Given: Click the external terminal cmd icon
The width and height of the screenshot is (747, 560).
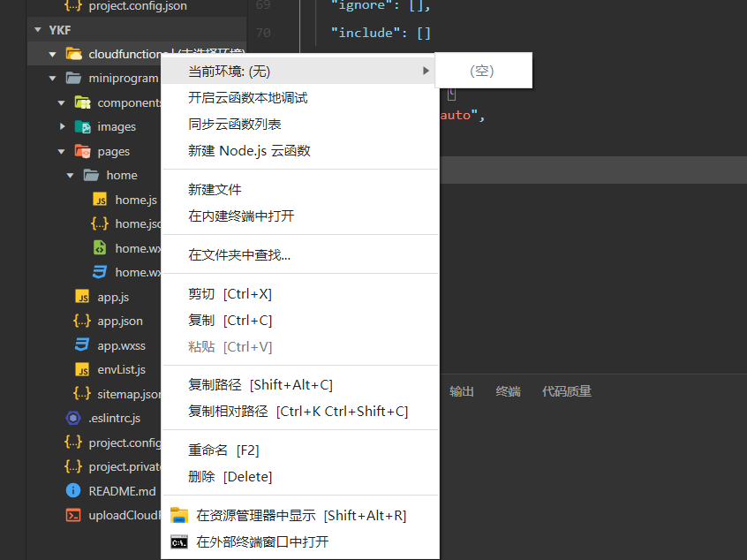Looking at the screenshot, I should 179,541.
